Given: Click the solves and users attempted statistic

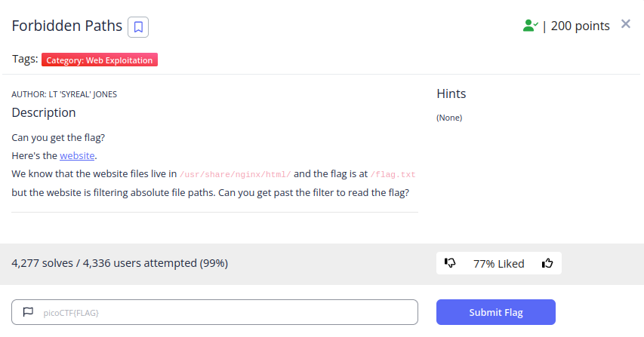Looking at the screenshot, I should tap(119, 263).
